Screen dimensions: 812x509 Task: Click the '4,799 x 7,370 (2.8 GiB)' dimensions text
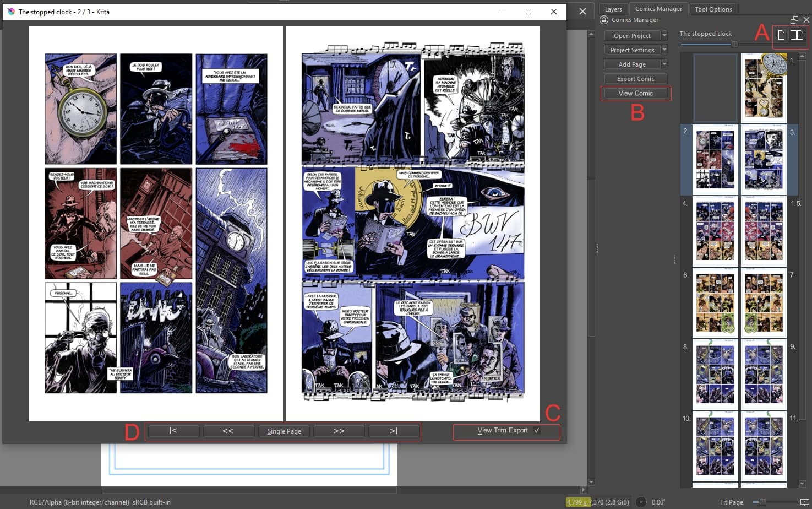coord(597,502)
